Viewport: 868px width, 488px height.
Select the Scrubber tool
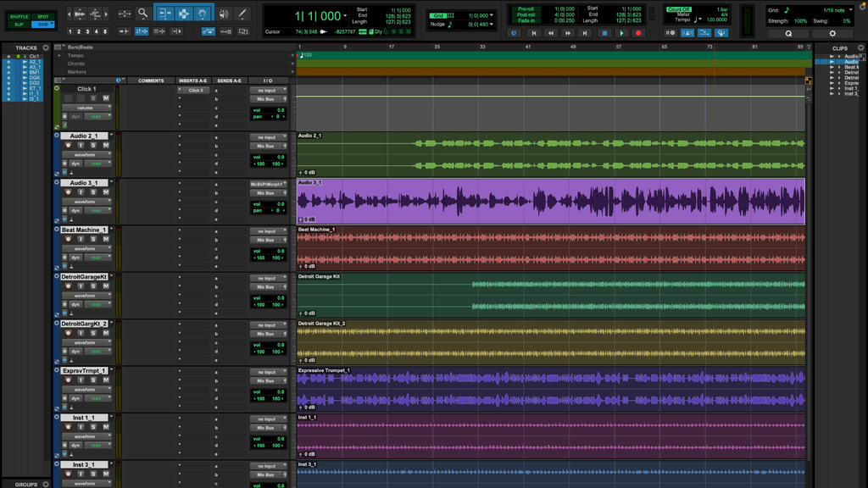point(225,14)
